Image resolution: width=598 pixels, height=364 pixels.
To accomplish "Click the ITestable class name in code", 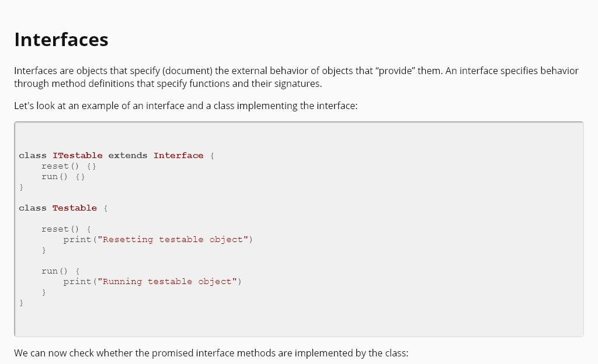I will click(x=77, y=156).
